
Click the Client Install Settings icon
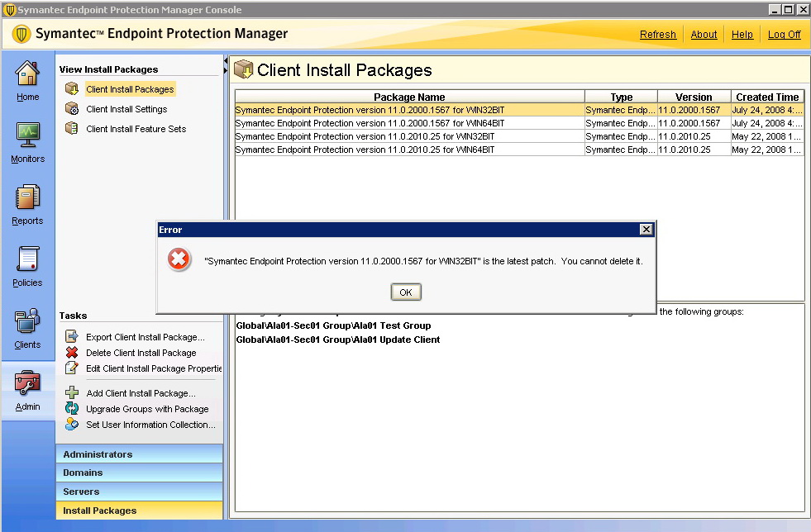click(72, 108)
